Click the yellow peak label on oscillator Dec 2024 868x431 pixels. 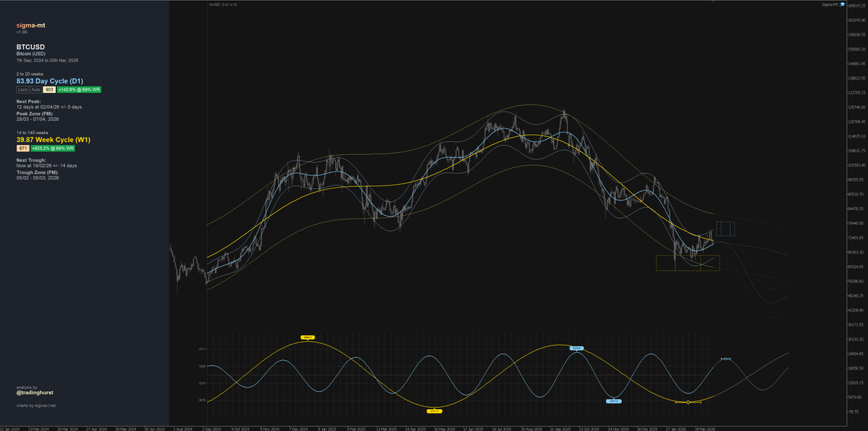[308, 337]
